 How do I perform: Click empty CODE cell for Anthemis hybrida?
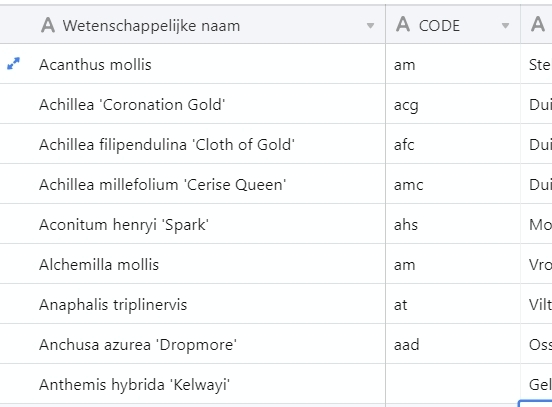[453, 384]
